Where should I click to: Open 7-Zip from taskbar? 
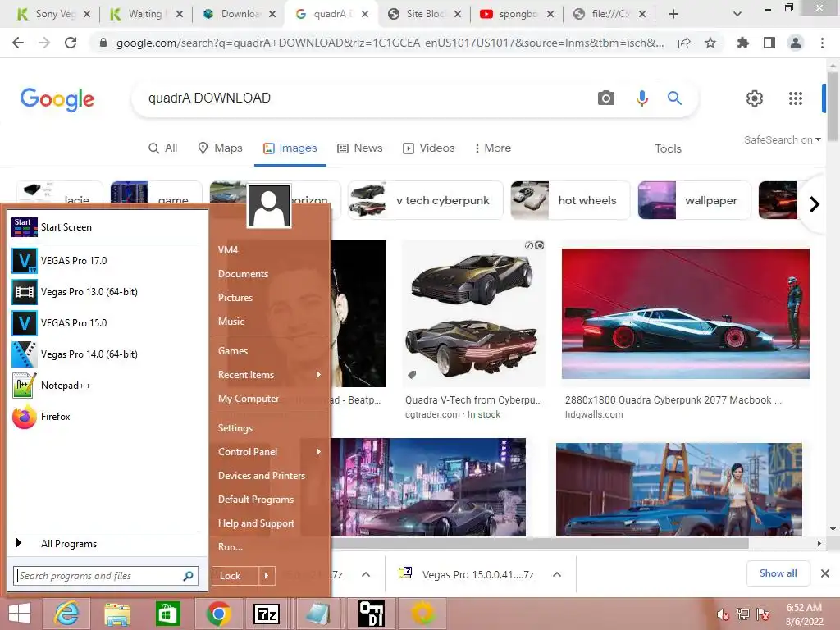click(x=267, y=614)
